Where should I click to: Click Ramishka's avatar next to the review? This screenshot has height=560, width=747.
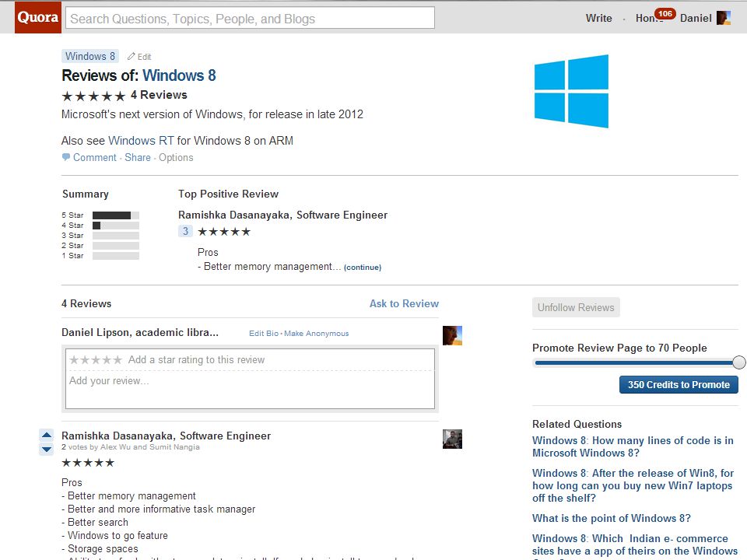click(452, 439)
